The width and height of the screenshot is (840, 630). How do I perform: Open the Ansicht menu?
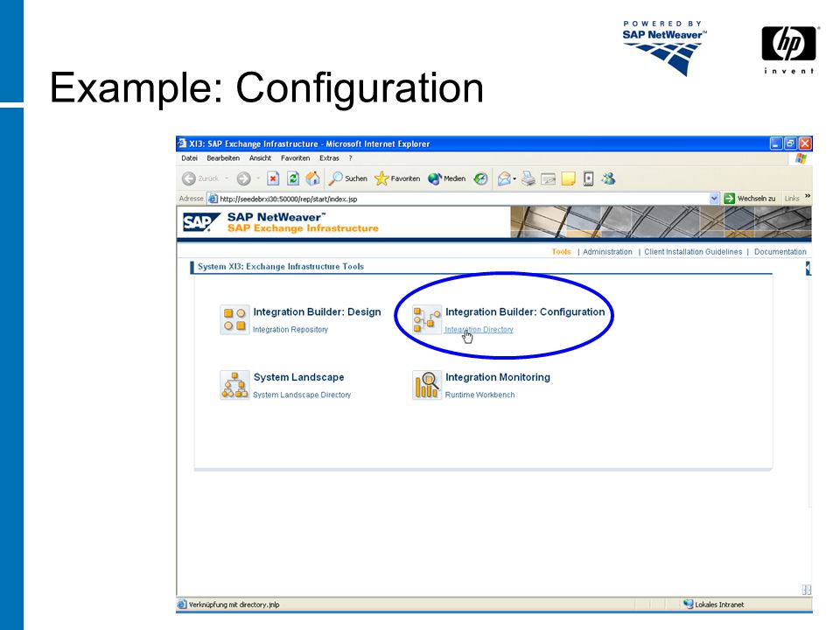click(261, 158)
